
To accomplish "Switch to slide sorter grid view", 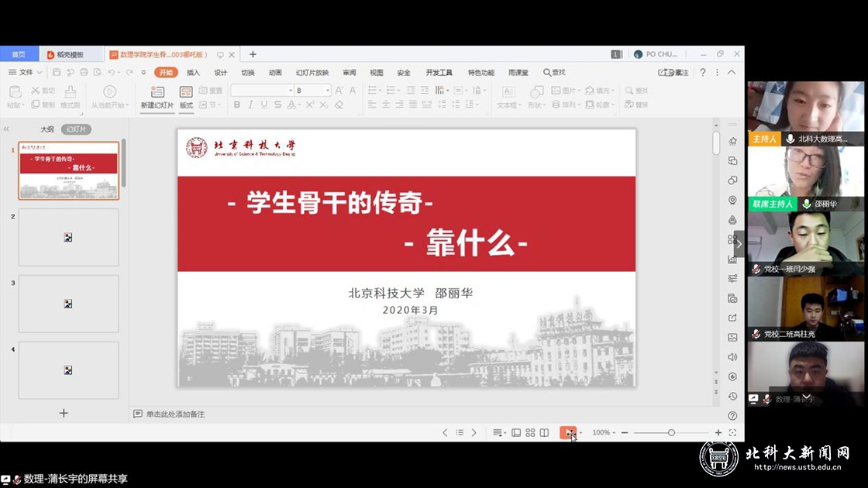I will 530,432.
